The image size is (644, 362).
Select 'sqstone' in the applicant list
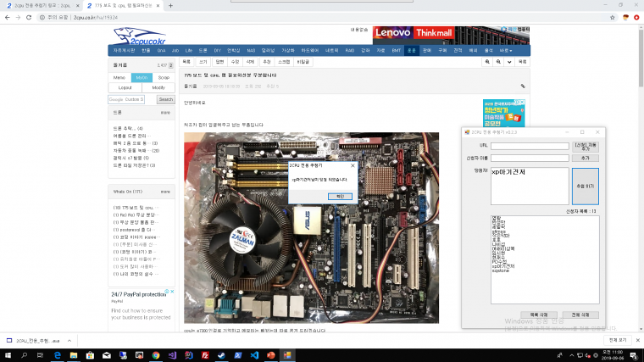click(501, 270)
